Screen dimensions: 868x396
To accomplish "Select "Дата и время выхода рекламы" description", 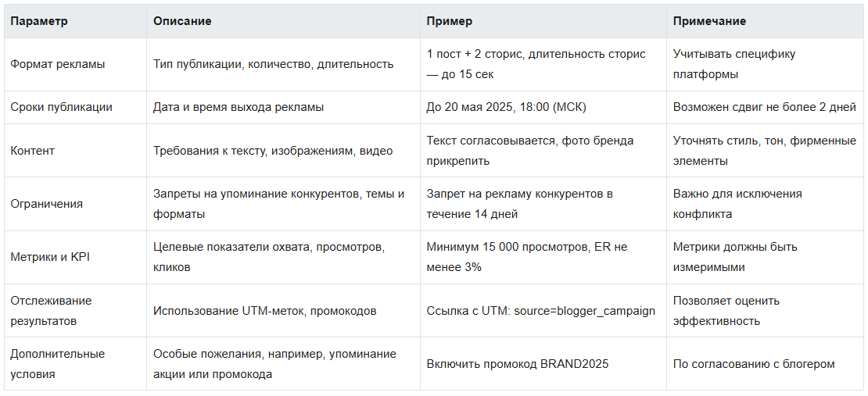I will 239,107.
